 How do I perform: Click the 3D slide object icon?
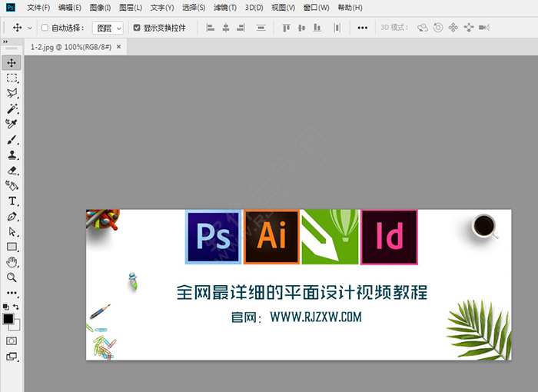coord(469,28)
